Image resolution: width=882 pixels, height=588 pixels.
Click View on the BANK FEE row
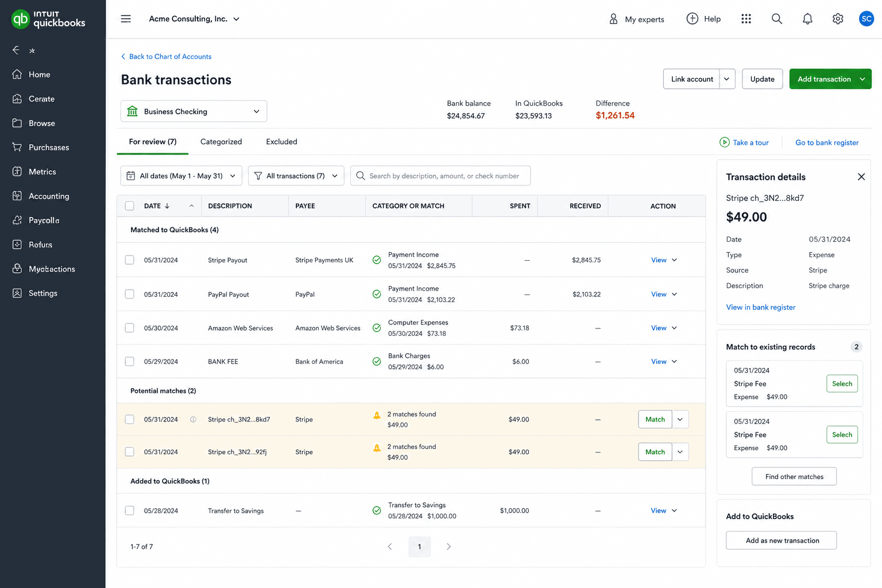click(x=659, y=362)
